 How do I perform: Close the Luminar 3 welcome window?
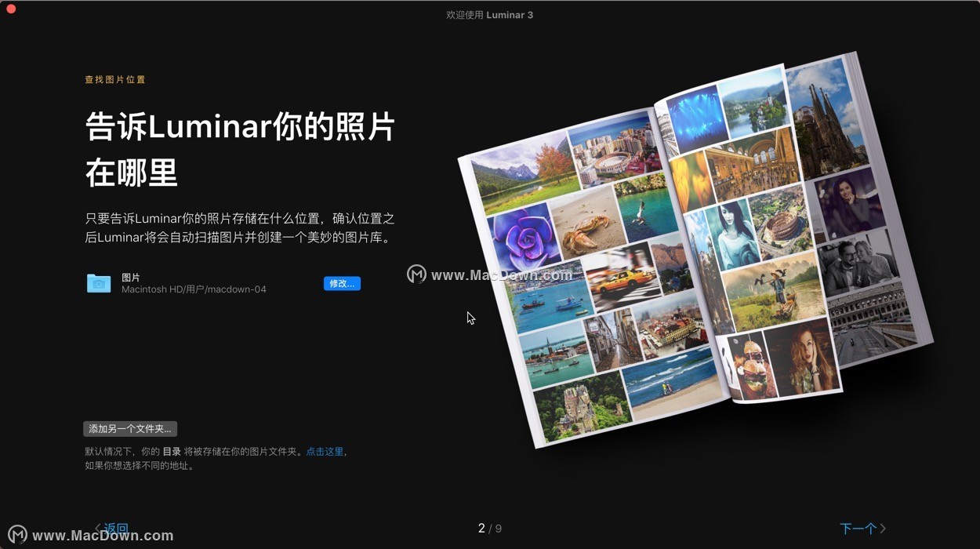coord(11,9)
